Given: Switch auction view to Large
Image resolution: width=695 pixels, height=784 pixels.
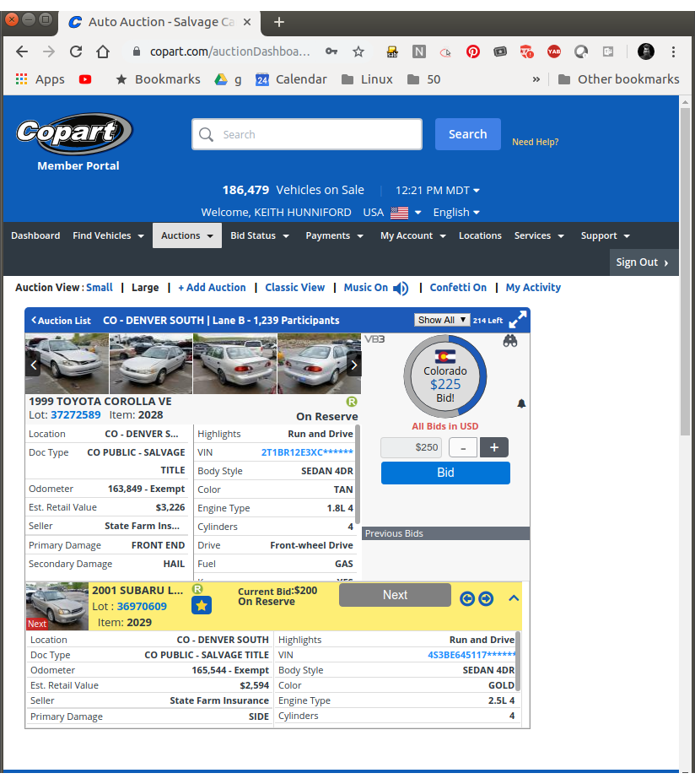Looking at the screenshot, I should click(x=145, y=288).
